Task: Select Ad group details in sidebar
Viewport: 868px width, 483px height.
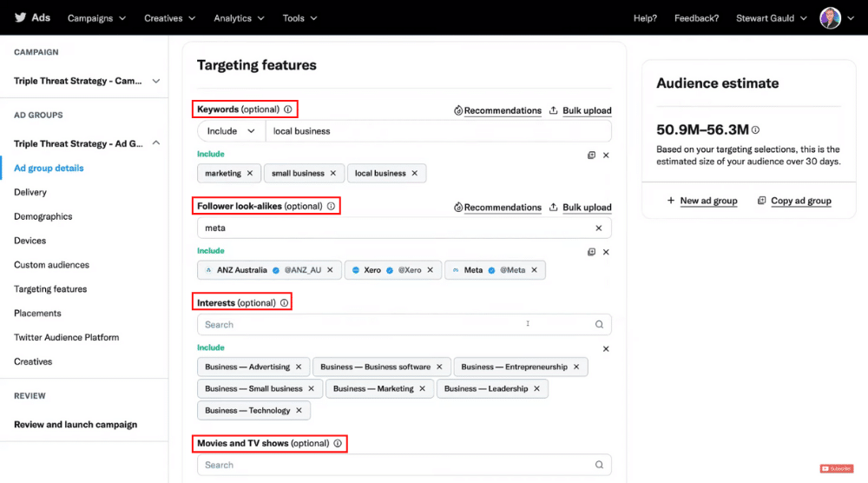Action: (49, 168)
